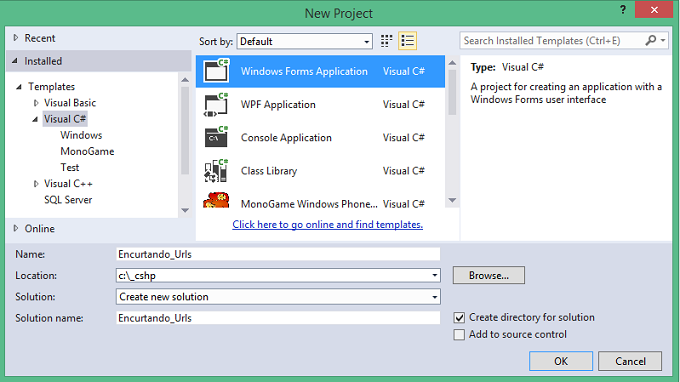Switch to small icons grid view

coord(386,41)
